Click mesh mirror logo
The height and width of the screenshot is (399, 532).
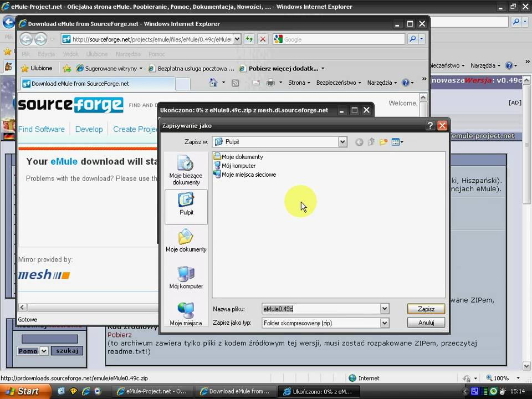(x=44, y=274)
